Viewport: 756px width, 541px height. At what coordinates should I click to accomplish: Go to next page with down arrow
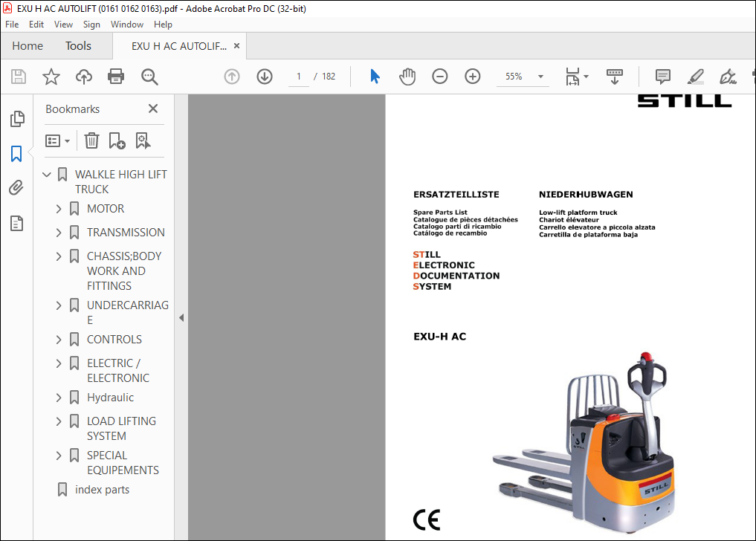click(x=265, y=77)
